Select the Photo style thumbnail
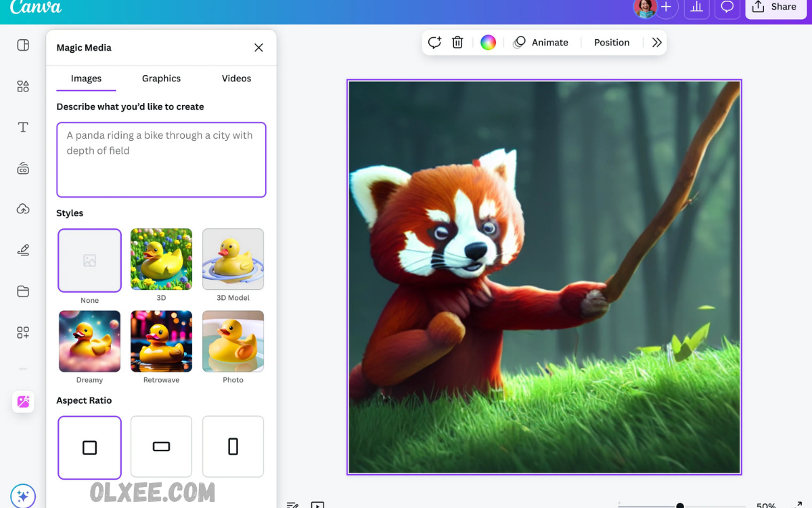This screenshot has width=812, height=508. click(233, 341)
